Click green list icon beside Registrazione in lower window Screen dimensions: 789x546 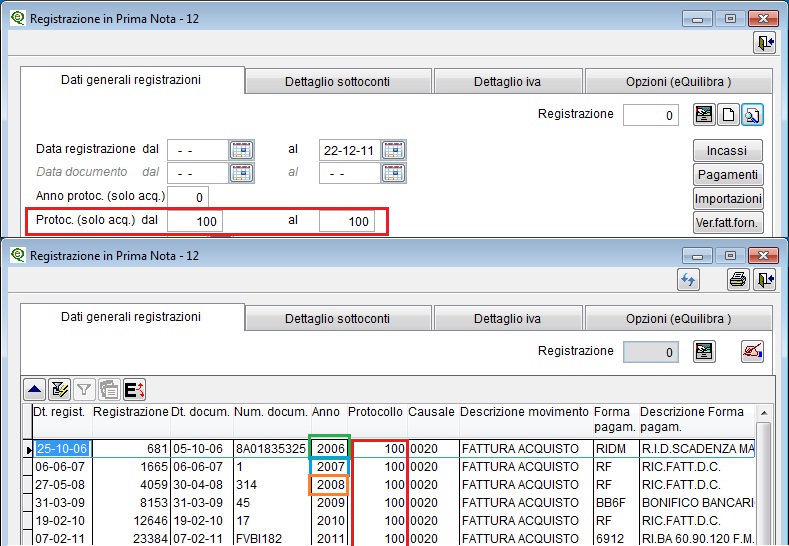tap(703, 352)
